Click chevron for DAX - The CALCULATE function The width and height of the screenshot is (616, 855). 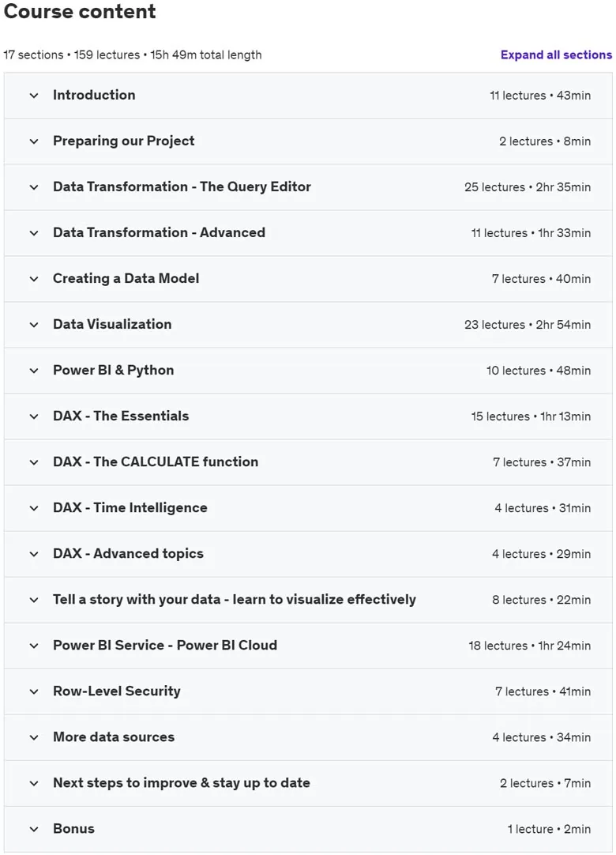click(34, 461)
